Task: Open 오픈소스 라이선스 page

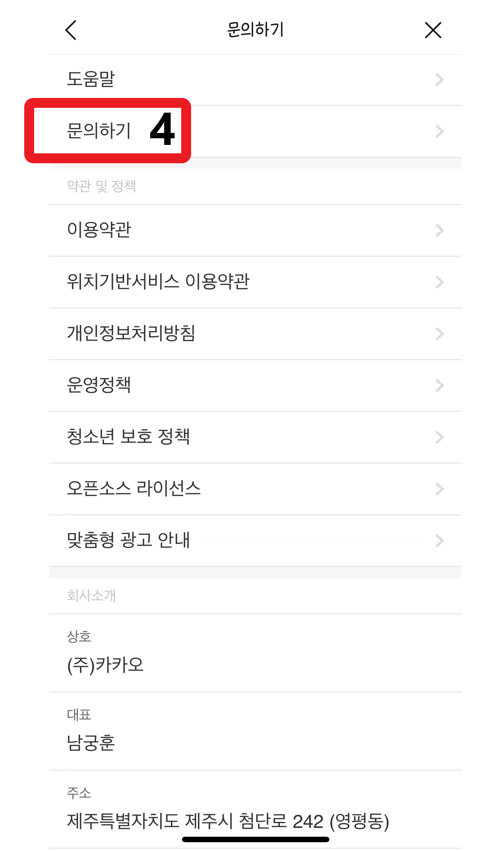Action: click(134, 489)
